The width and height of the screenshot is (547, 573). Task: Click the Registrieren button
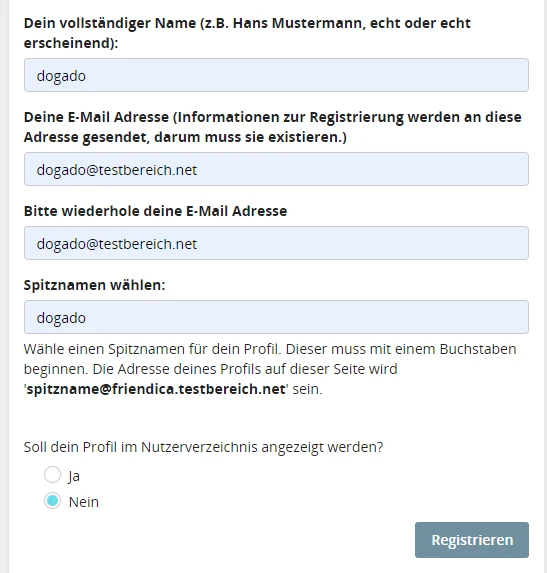(x=472, y=540)
